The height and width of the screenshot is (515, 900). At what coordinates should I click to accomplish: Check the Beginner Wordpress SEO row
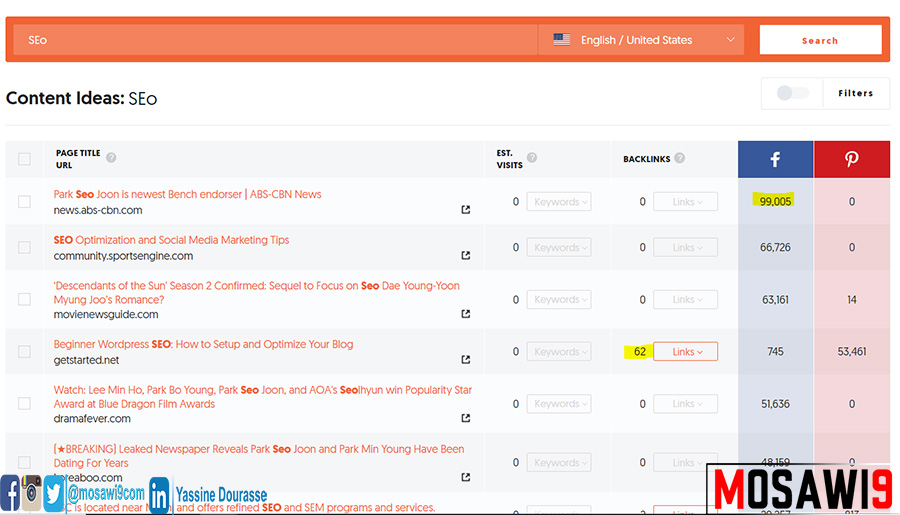coord(24,351)
